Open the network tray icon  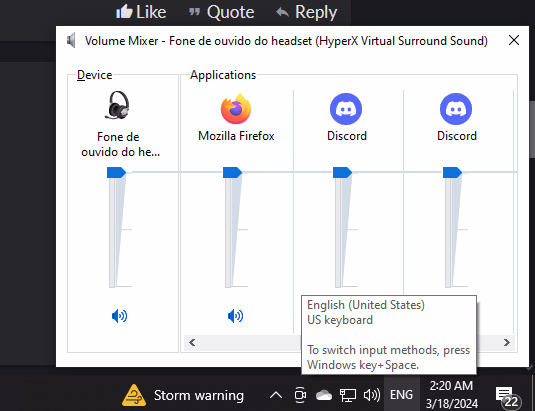[348, 395]
